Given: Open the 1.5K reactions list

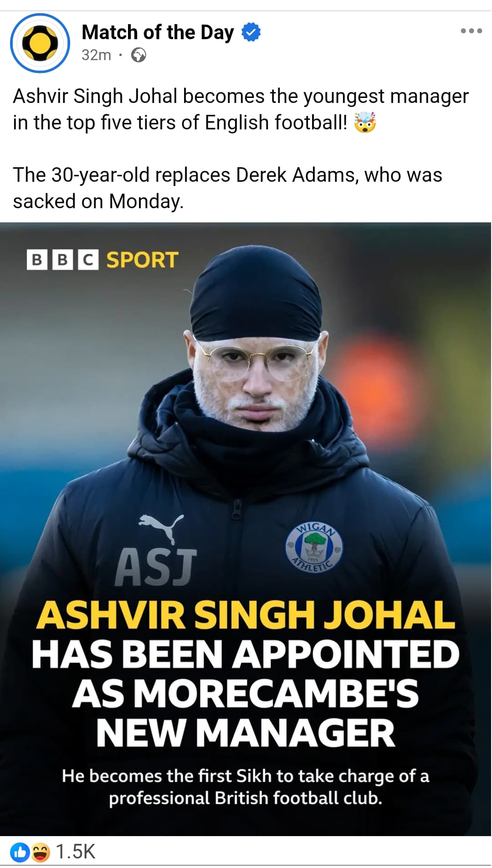Looking at the screenshot, I should point(75,852).
